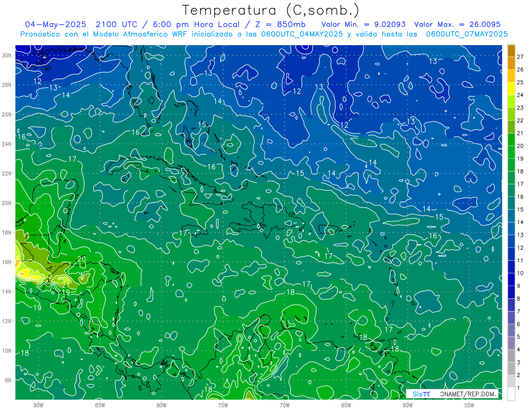Screen dimensions: 532x411
Task: Click 'Valor Max. = 26.0095' readout
Action: click(458, 24)
